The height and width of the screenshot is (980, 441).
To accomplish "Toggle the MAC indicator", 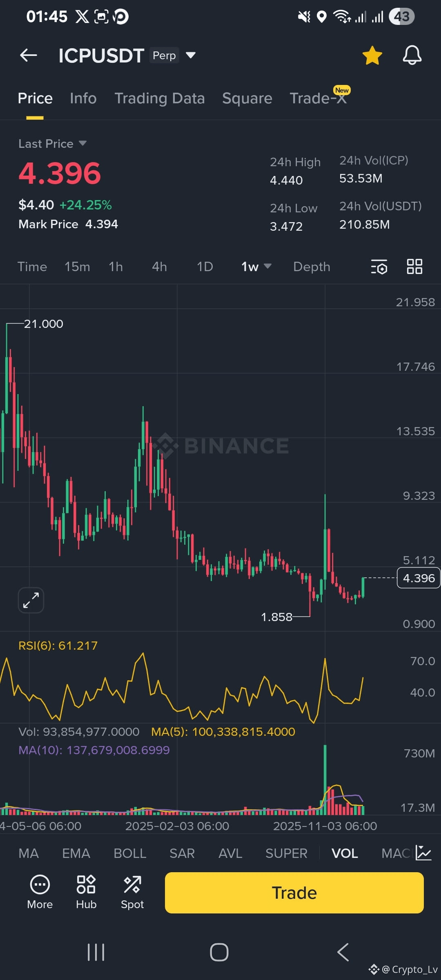I will 396,853.
